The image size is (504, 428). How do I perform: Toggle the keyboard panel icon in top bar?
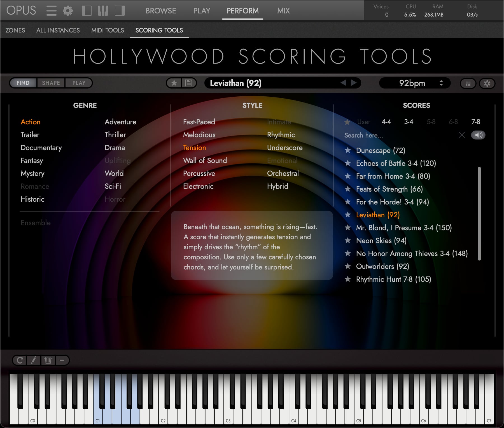point(103,11)
